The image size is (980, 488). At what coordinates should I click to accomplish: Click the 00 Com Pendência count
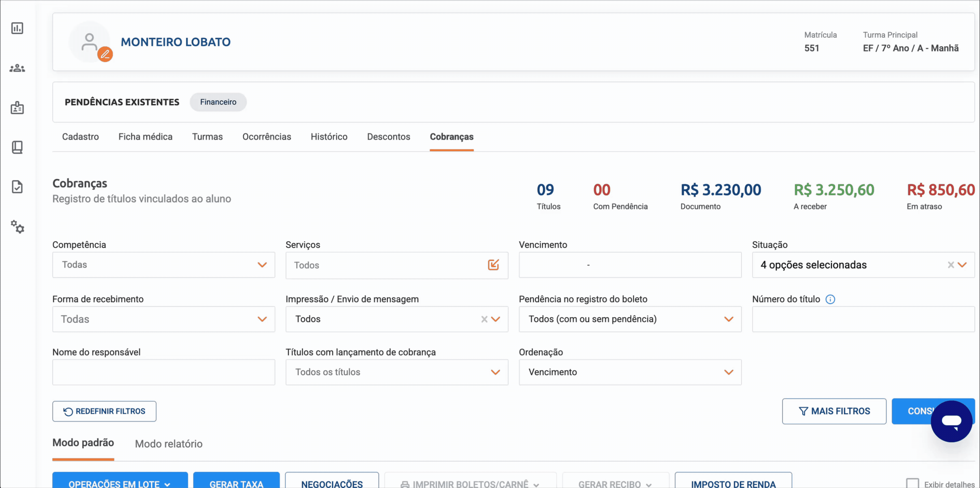(x=601, y=190)
